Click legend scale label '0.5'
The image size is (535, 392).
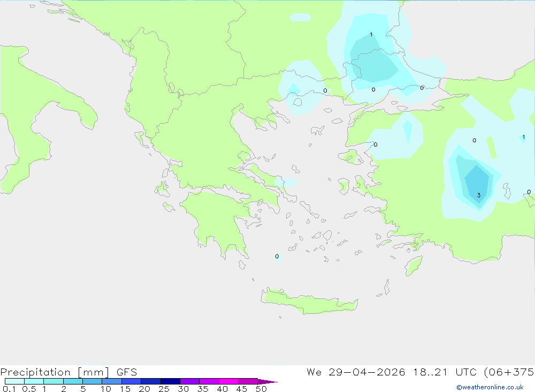[x=29, y=389]
